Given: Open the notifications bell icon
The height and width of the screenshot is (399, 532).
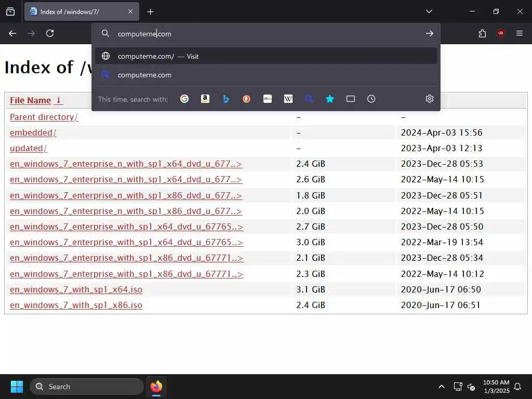Looking at the screenshot, I should 518,387.
